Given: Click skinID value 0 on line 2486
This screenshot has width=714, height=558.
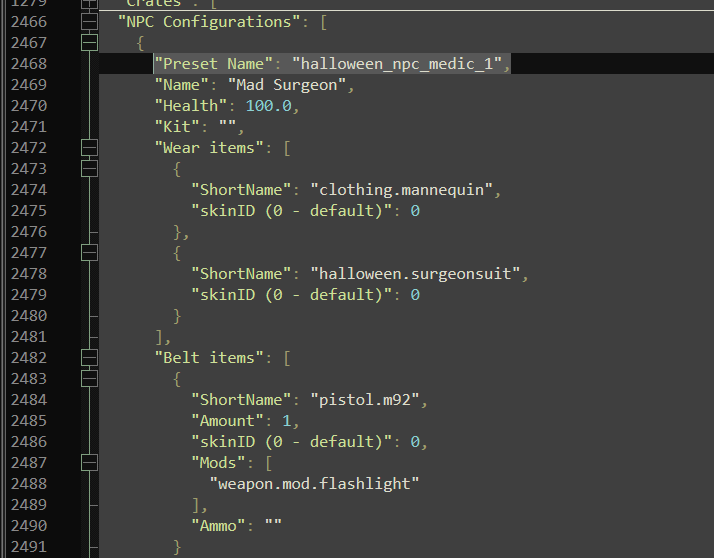Looking at the screenshot, I should 415,442.
